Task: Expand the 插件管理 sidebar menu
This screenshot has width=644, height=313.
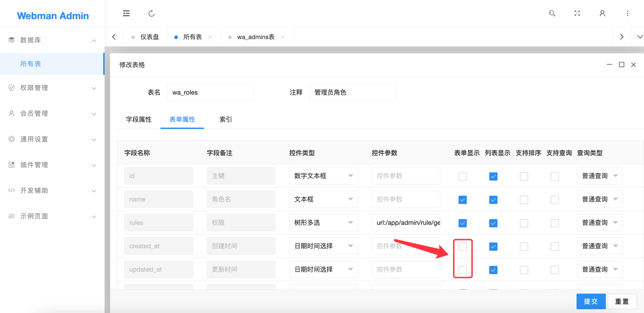Action: pyautogui.click(x=52, y=165)
